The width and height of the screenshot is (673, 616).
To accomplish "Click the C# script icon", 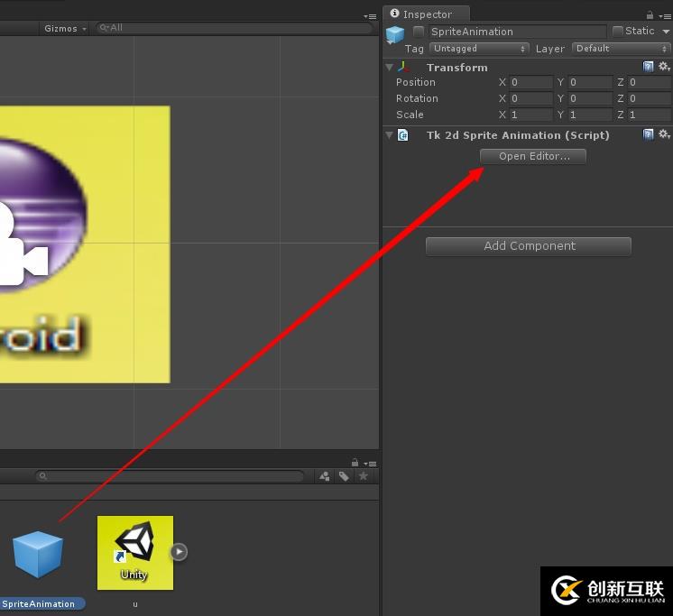I will [x=403, y=135].
